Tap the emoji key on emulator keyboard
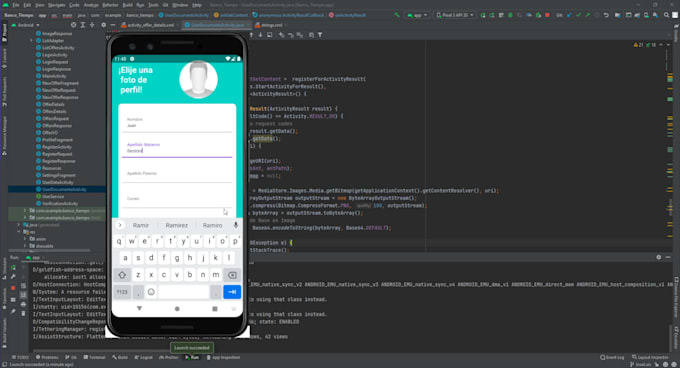 tap(151, 292)
